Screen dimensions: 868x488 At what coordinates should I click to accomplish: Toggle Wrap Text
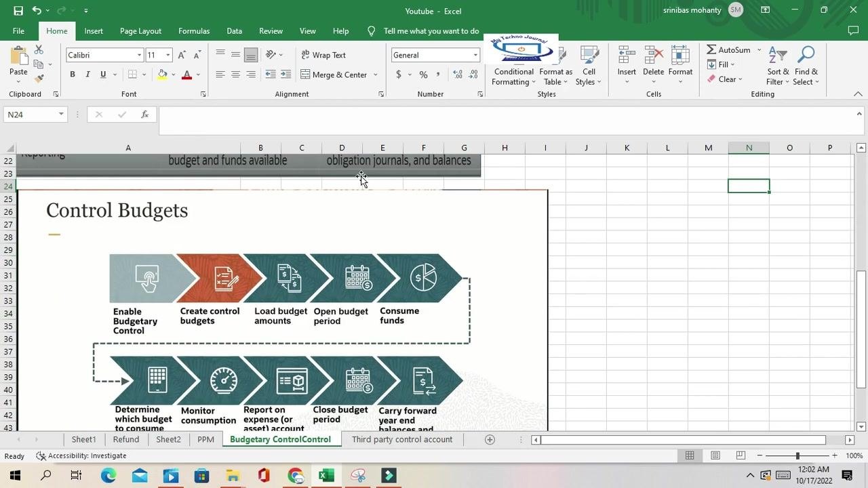(323, 55)
